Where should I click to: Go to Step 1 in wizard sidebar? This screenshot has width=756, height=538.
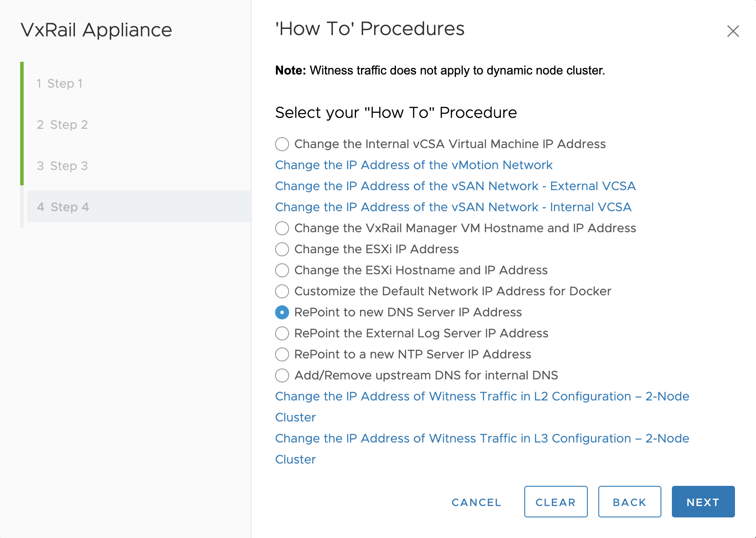pyautogui.click(x=60, y=84)
